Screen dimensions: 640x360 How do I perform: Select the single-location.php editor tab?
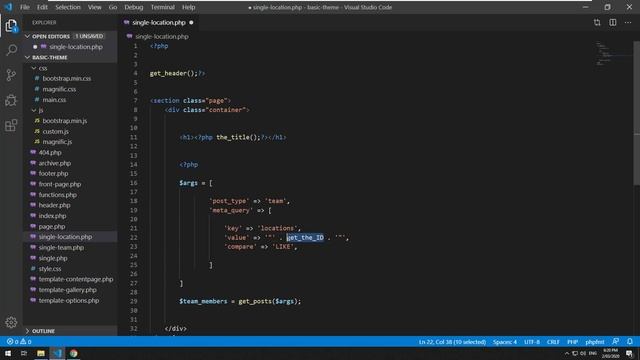158,22
